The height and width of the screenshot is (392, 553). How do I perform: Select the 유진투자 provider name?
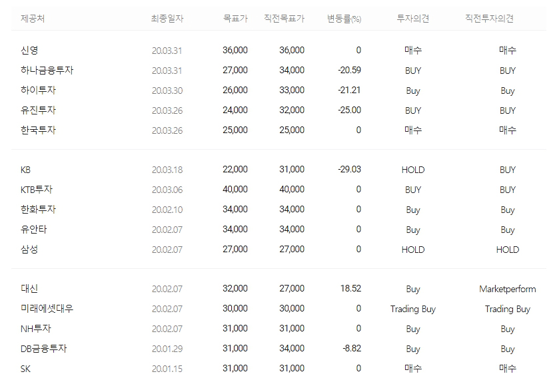[38, 110]
